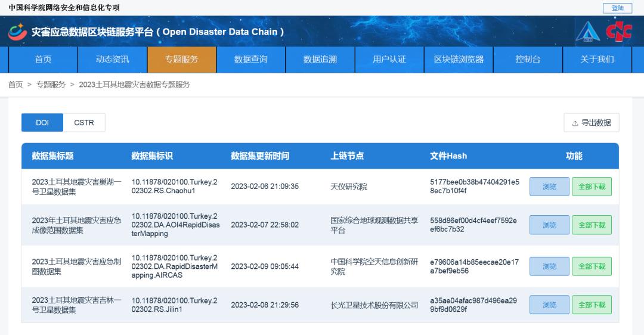Image resolution: width=644 pixels, height=335 pixels.
Task: Download all AOI4RapidDisasterMapping dataset files
Action: 592,225
